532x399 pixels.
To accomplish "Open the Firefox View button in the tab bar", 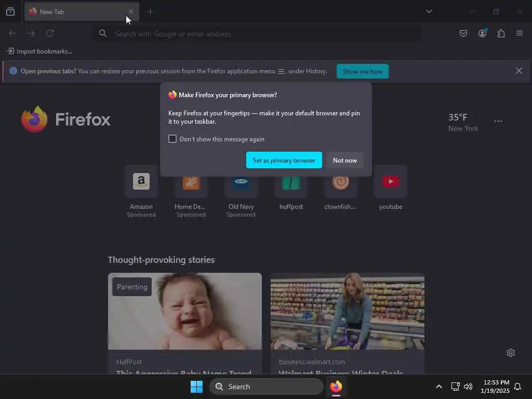I will click(10, 11).
